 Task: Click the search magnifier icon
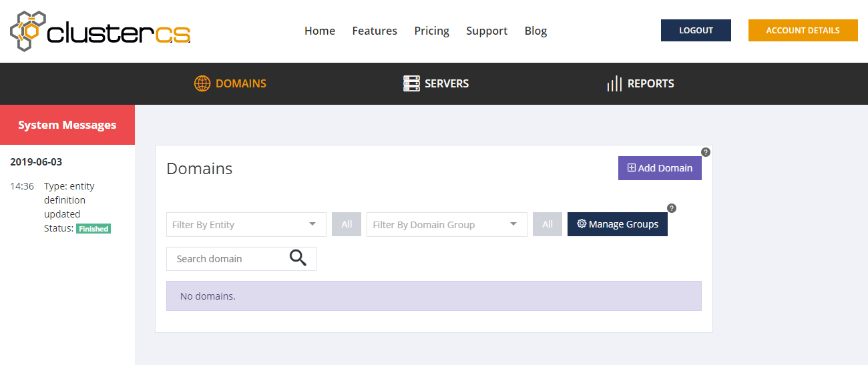[x=298, y=258]
